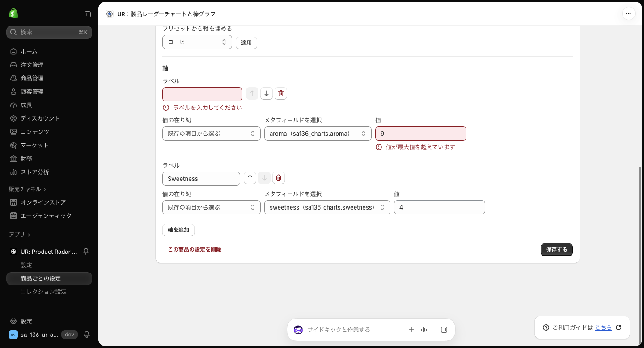644x348 pixels.
Task: Click この商品の設定を削除 link
Action: (x=195, y=250)
